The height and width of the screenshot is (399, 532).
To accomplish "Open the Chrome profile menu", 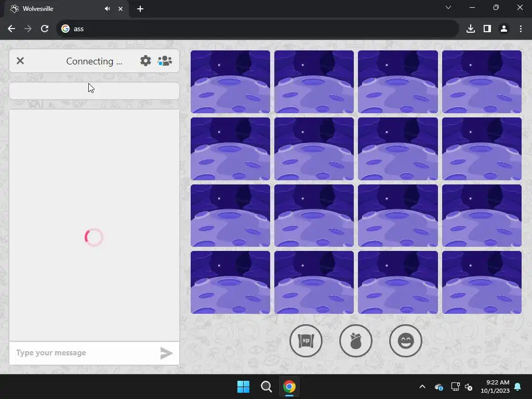I will coord(504,29).
